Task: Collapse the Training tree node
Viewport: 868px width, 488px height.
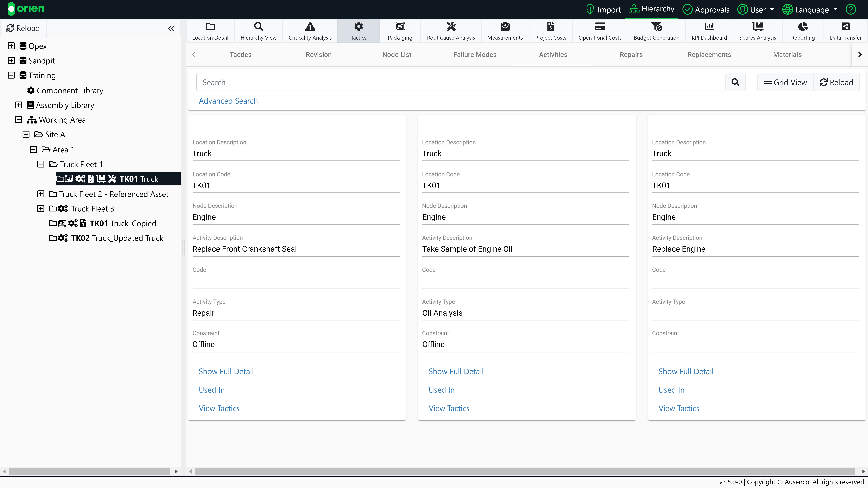Action: pos(11,75)
